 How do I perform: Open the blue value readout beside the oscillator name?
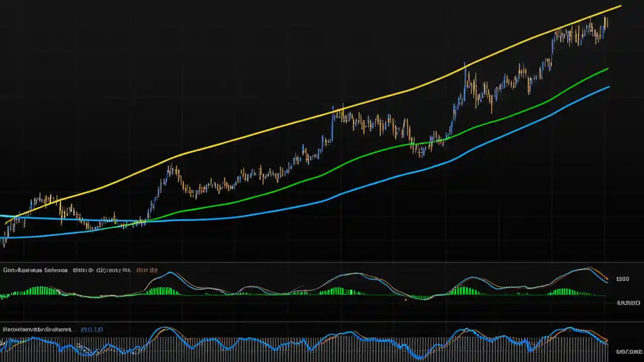coord(91,329)
